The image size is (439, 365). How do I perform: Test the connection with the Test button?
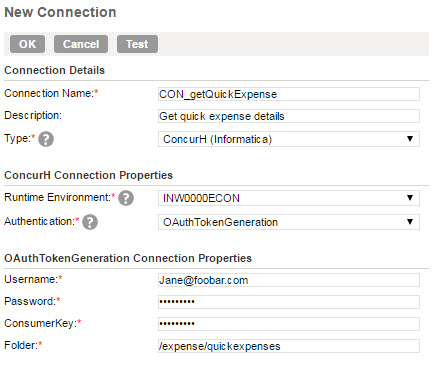click(x=137, y=44)
